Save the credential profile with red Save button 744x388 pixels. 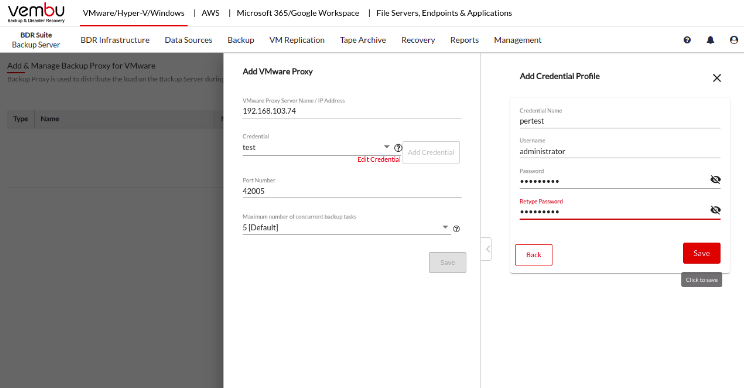coord(701,253)
